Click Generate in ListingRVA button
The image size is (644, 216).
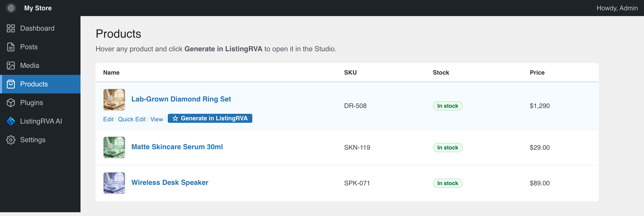click(x=210, y=118)
